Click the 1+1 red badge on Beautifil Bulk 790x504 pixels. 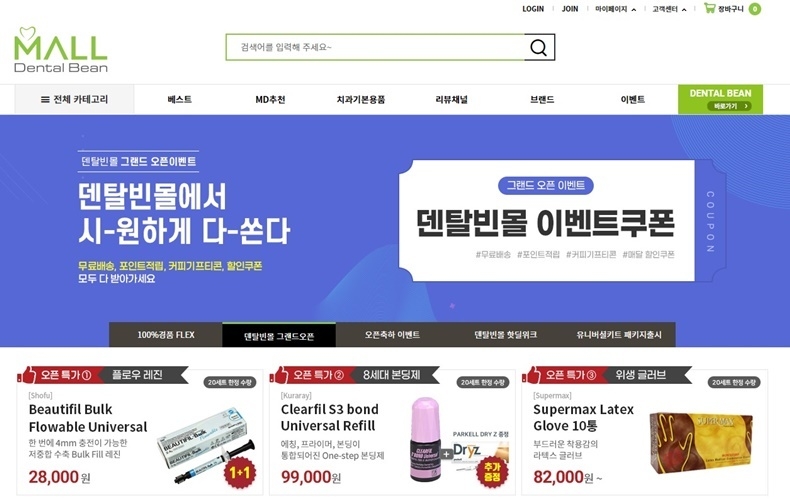pyautogui.click(x=239, y=472)
